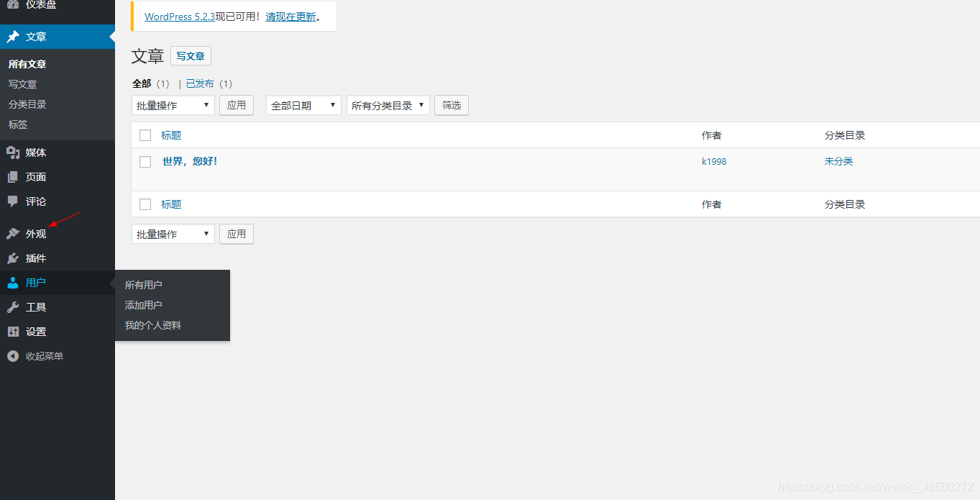Sort by 标题 in table footer

point(171,204)
